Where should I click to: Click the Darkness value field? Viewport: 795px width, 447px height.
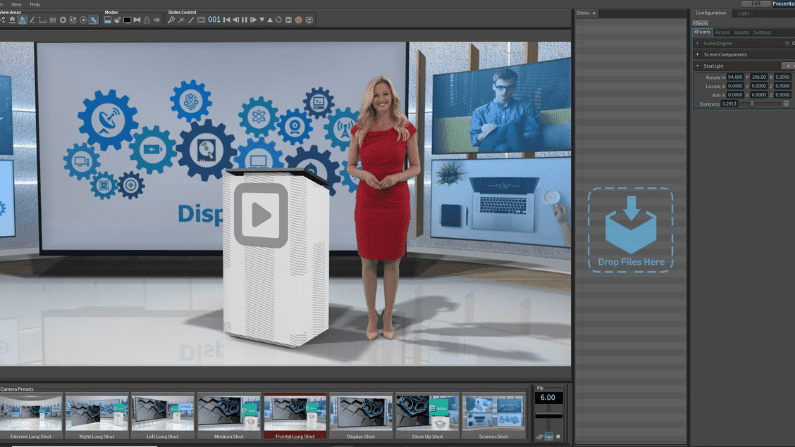pos(729,104)
